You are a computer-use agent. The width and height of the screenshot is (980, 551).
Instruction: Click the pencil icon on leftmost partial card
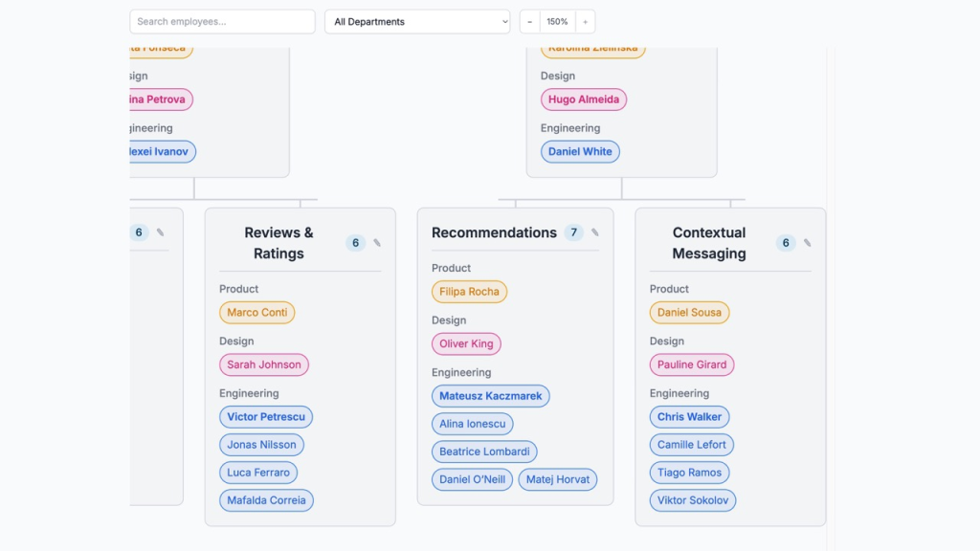pos(161,232)
